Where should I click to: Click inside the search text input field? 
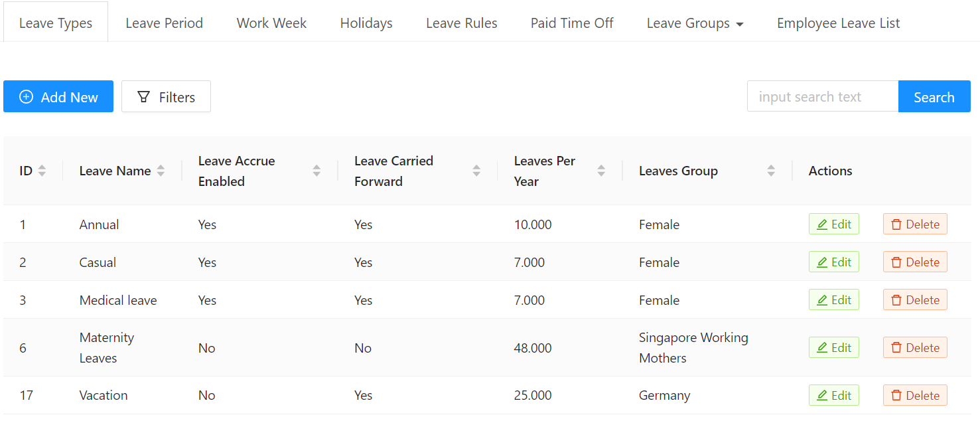click(x=823, y=96)
